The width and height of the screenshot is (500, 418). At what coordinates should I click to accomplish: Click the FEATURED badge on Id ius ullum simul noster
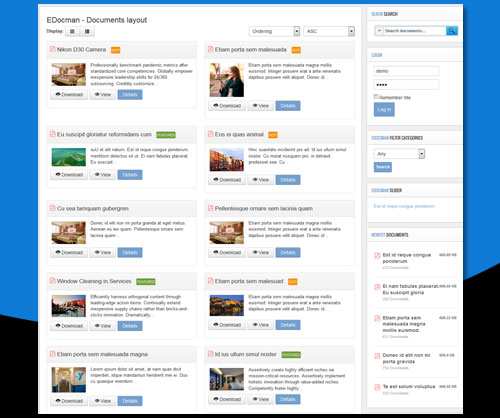pos(291,355)
